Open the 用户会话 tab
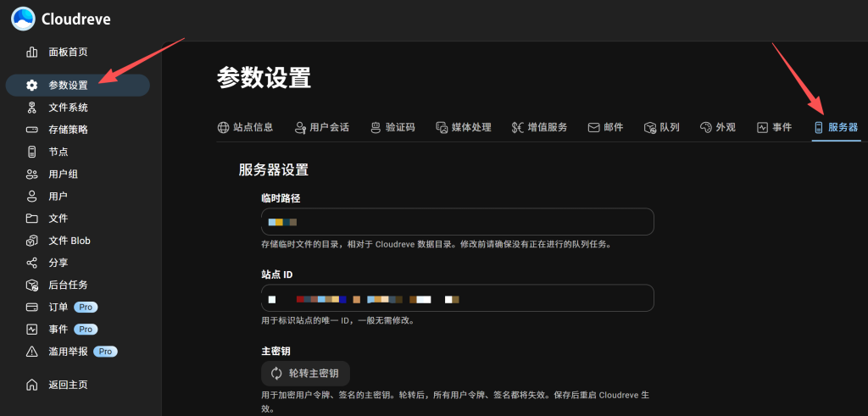This screenshot has width=868, height=416. click(x=321, y=127)
